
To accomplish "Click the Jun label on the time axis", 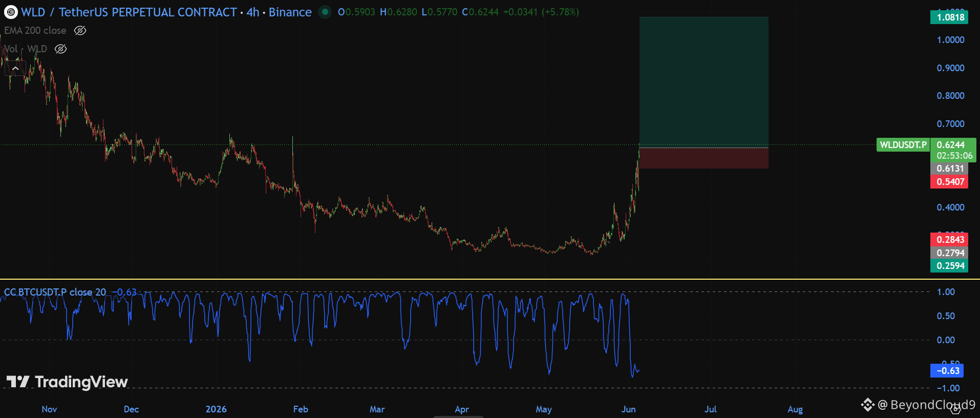I will point(629,409).
